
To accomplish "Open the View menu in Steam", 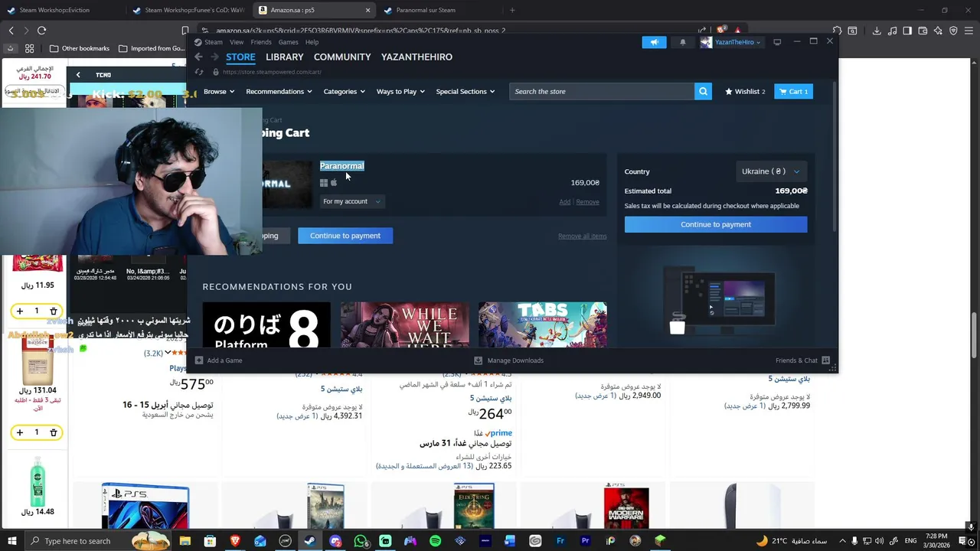I will coord(237,42).
